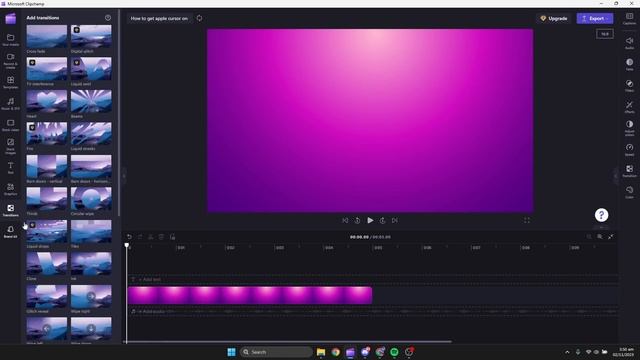Screen dimensions: 640x360
Task: Click the timeline zoom in icon
Action: click(600, 237)
